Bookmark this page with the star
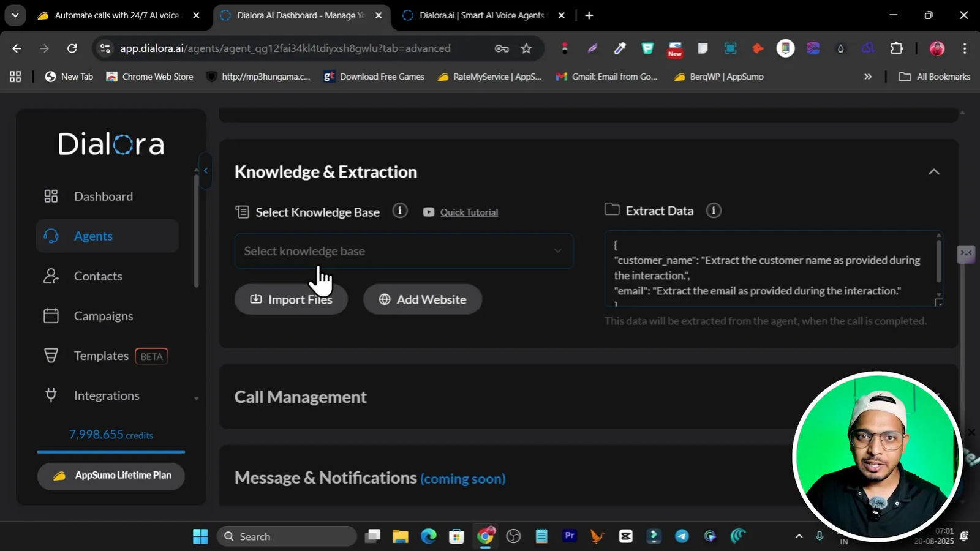The image size is (980, 551). tap(526, 48)
